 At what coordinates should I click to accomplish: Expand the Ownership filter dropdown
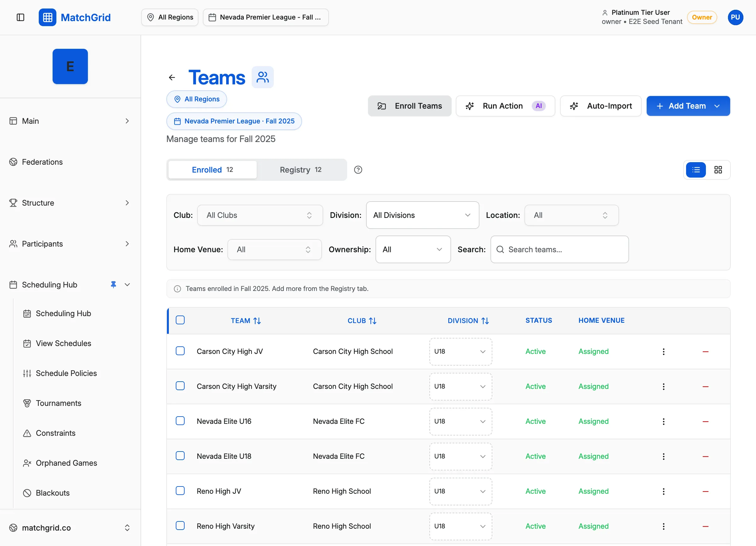tap(413, 249)
